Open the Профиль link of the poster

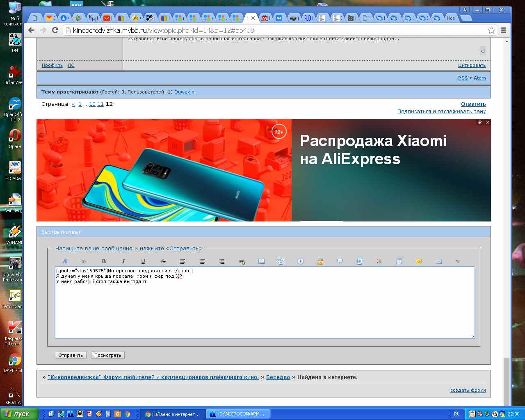[52, 65]
